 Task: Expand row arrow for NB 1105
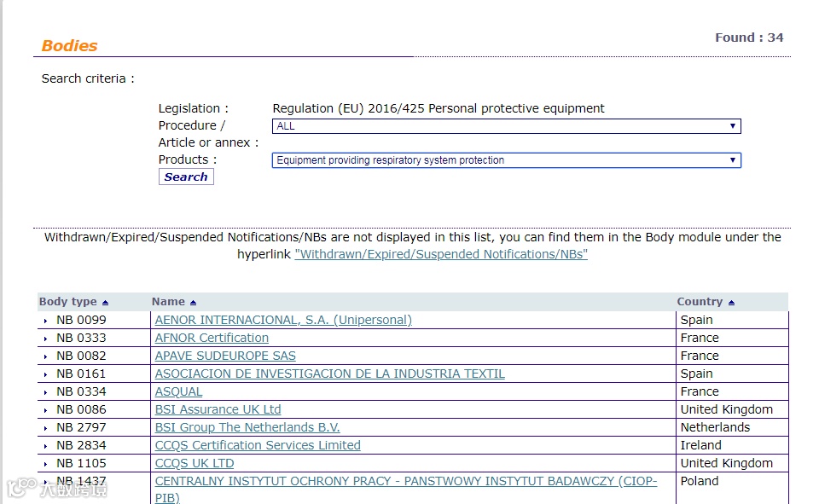pyautogui.click(x=46, y=464)
